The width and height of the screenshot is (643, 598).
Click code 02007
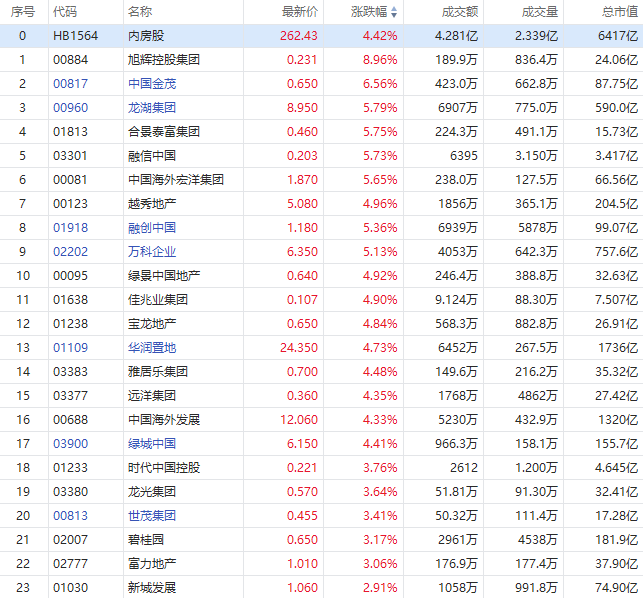point(71,540)
